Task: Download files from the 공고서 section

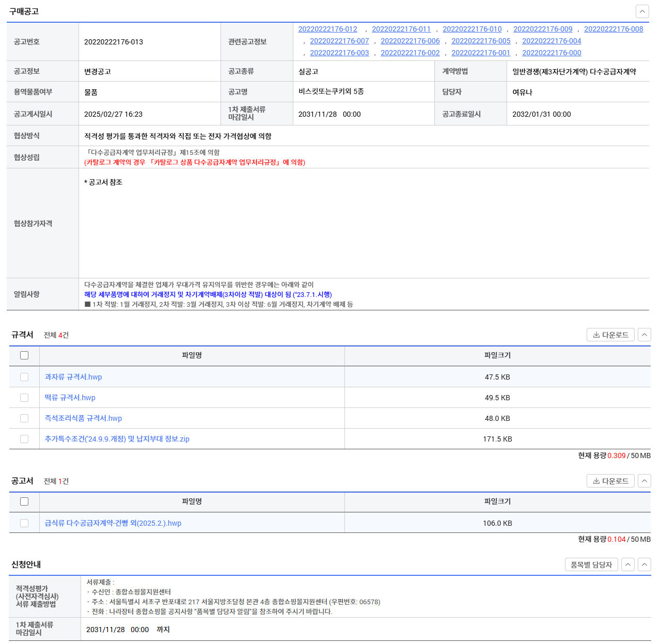Action: pos(610,481)
